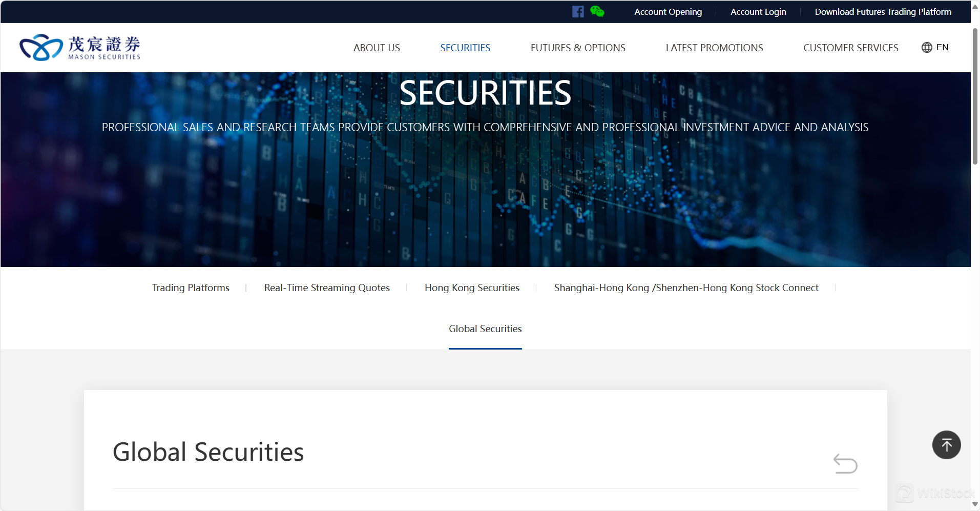This screenshot has width=980, height=511.
Task: Click the Account Opening link
Action: tap(668, 12)
